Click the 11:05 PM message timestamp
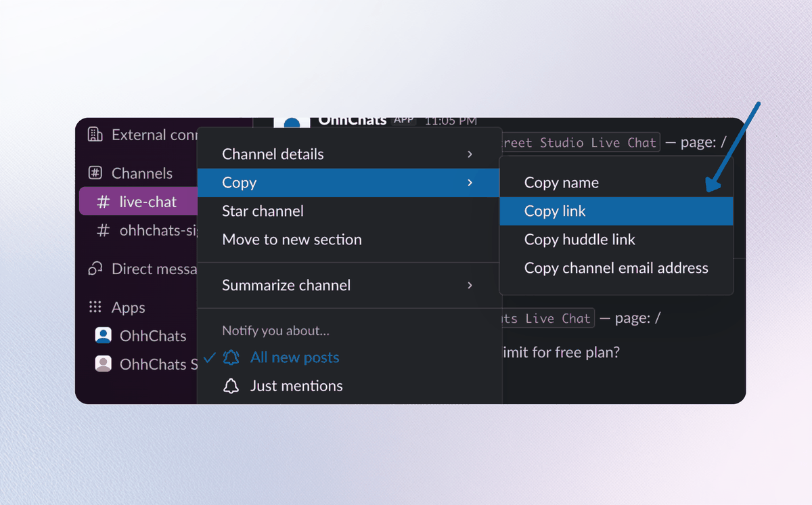 pyautogui.click(x=451, y=122)
